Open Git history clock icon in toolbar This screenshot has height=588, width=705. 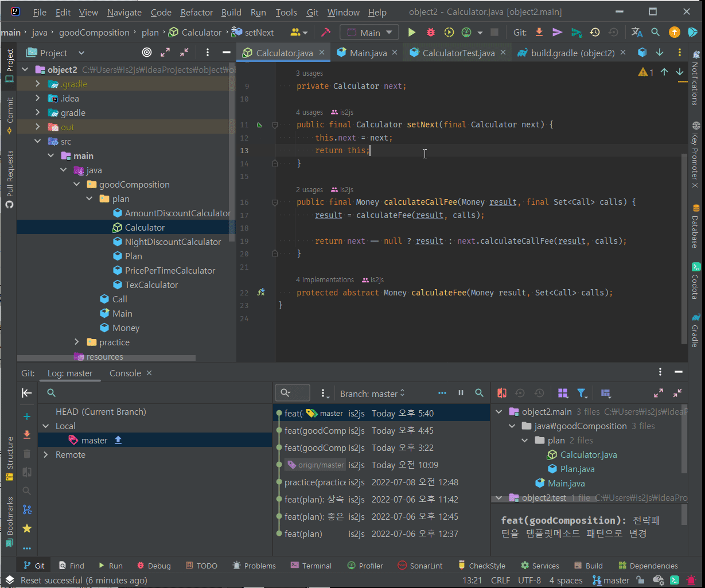coord(595,33)
